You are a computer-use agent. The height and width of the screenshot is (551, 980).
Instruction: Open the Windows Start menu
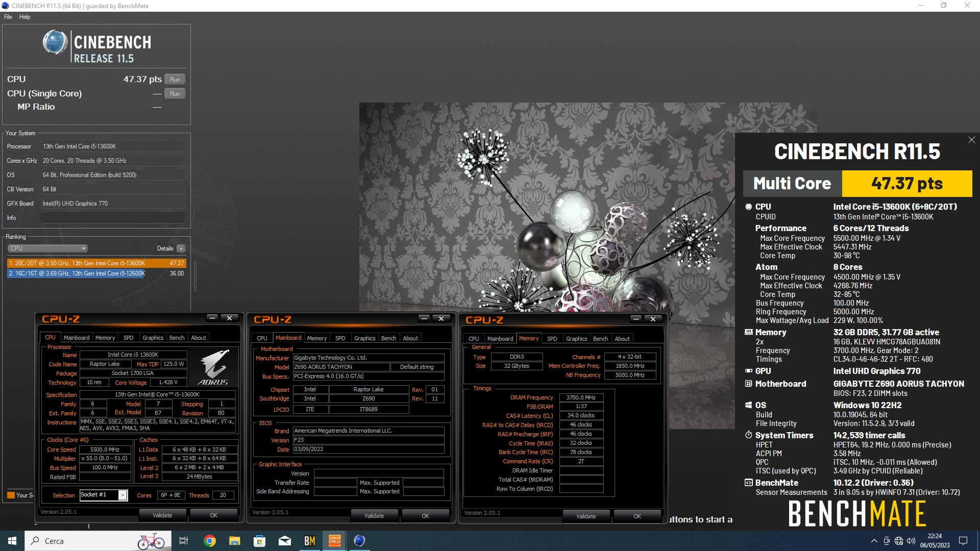[12, 541]
